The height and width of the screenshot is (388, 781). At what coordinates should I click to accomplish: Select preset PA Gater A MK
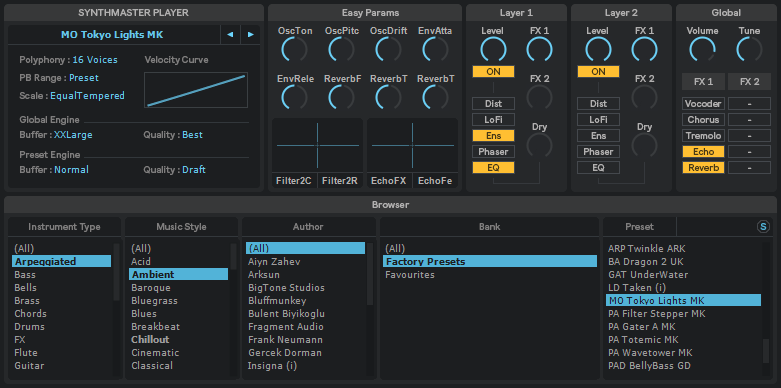(x=683, y=327)
